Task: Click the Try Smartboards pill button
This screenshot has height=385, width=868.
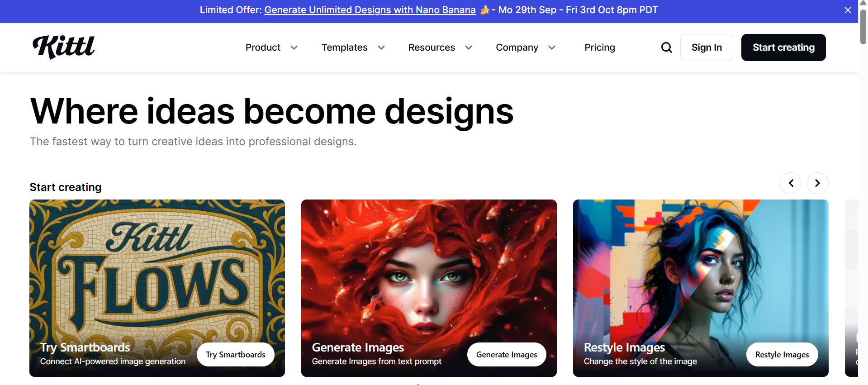Action: (x=236, y=355)
